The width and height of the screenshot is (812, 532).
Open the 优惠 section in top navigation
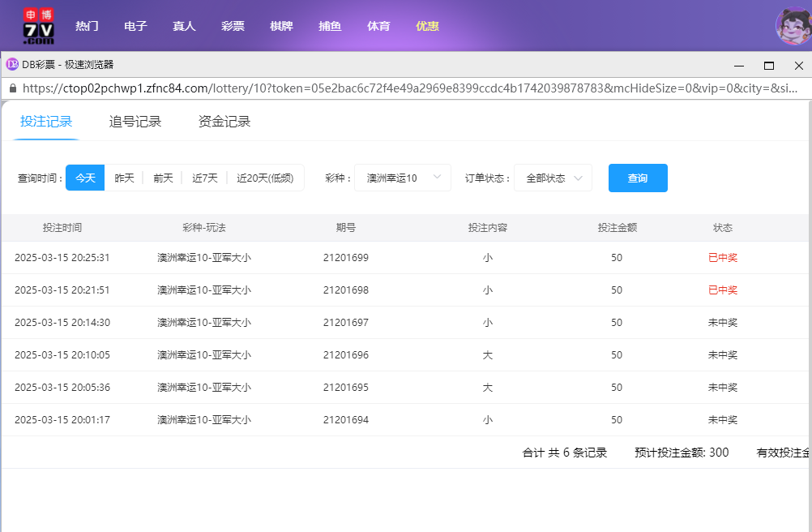[427, 25]
